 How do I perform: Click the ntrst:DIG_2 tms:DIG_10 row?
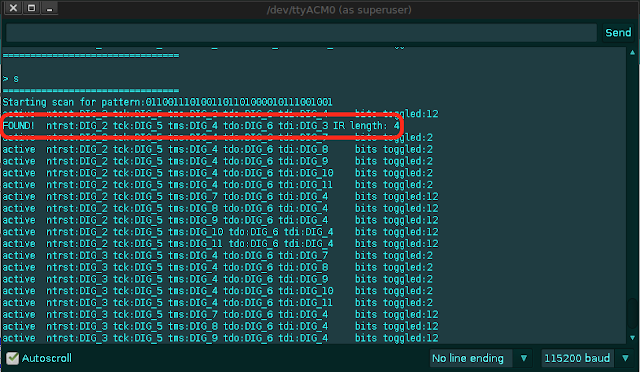(220, 232)
